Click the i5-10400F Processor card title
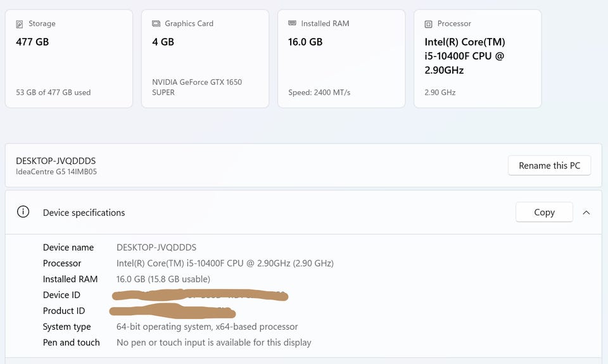The width and height of the screenshot is (608, 364). coord(465,56)
